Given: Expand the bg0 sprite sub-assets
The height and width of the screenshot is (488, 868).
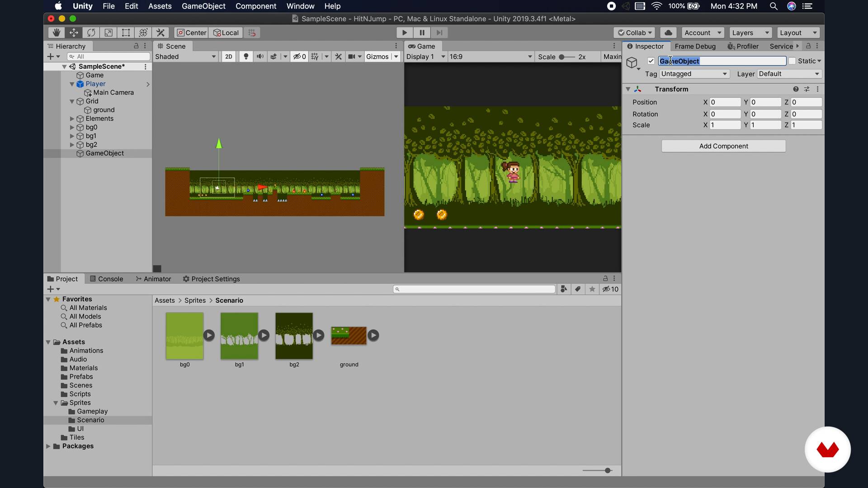Looking at the screenshot, I should click(x=209, y=335).
